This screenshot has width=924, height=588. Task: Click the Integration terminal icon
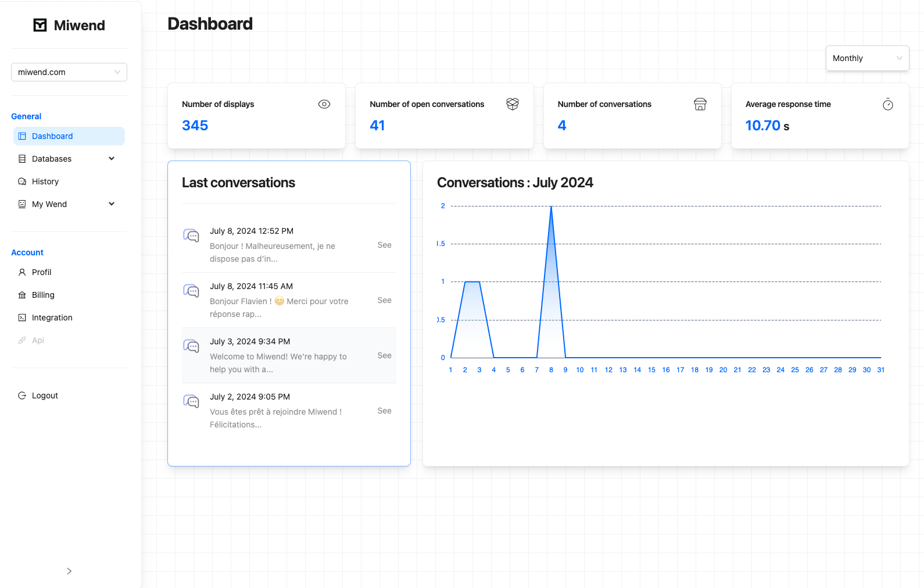tap(22, 318)
